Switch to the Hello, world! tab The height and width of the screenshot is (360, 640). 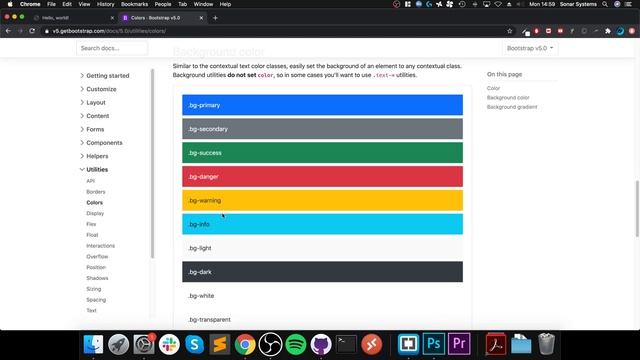(74, 18)
